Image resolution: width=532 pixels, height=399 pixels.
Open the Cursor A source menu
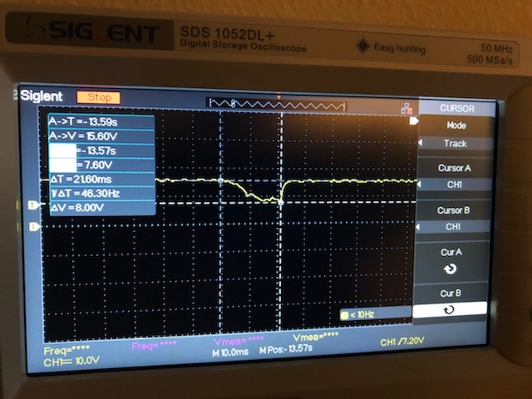(454, 168)
